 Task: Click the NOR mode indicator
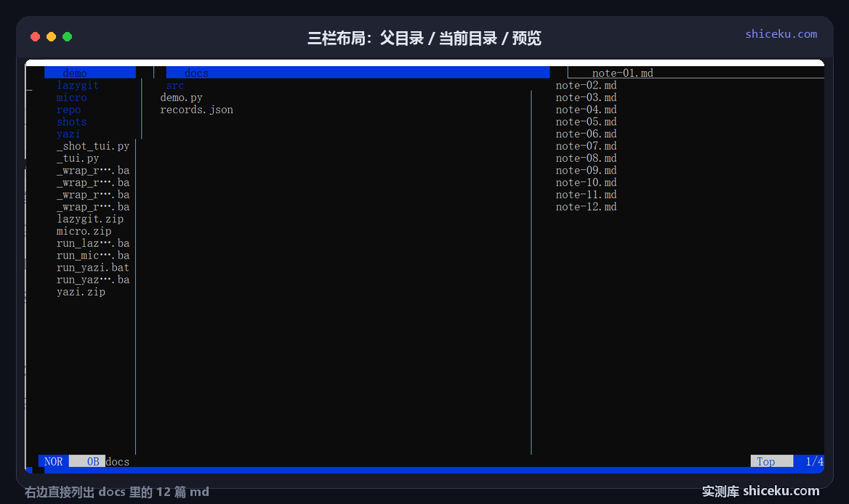(53, 461)
